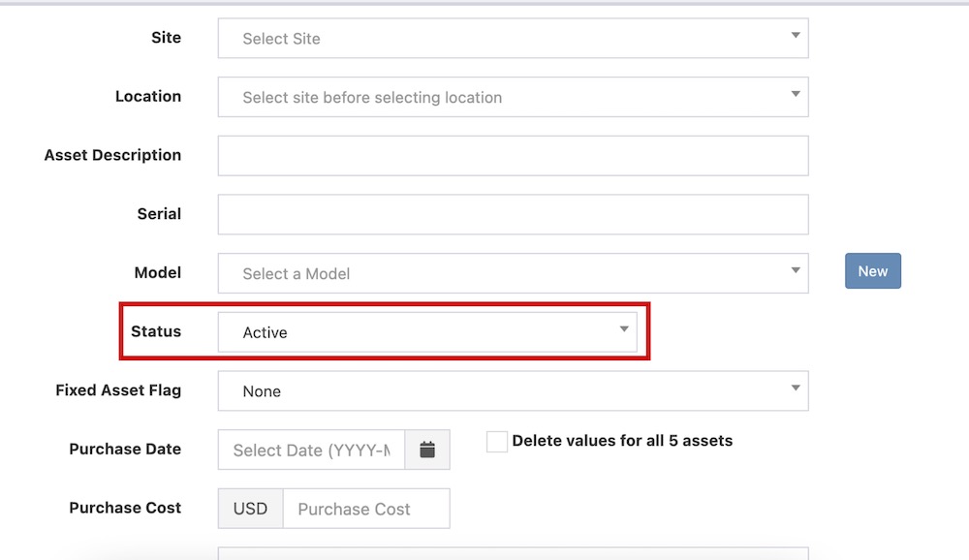Image resolution: width=969 pixels, height=560 pixels.
Task: Click the Delete values for all 5 assets label
Action: [622, 441]
